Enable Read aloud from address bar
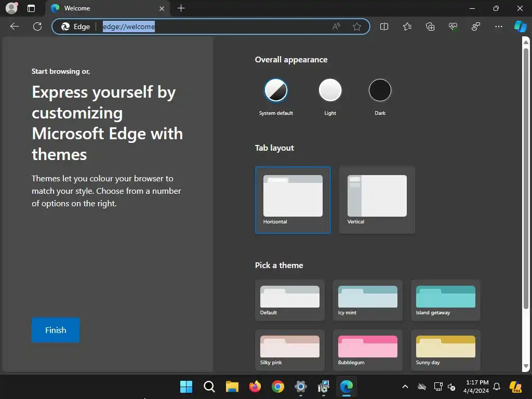This screenshot has height=399, width=532. [336, 26]
